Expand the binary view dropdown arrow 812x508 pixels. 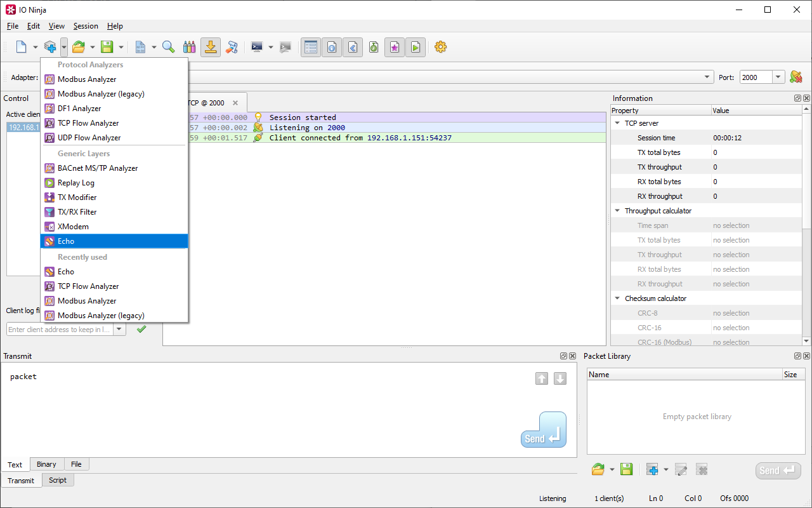pos(154,47)
